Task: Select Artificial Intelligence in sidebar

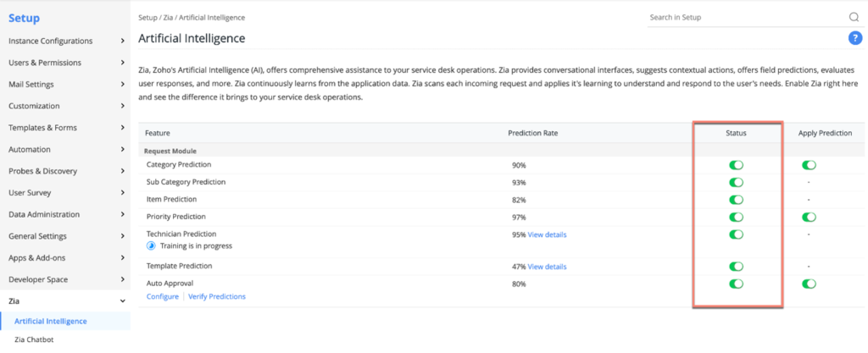Action: coord(51,322)
